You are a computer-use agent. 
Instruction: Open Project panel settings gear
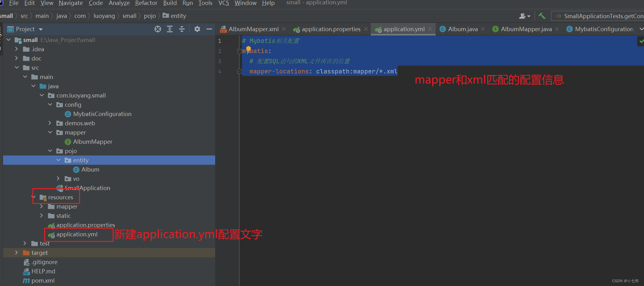197,29
